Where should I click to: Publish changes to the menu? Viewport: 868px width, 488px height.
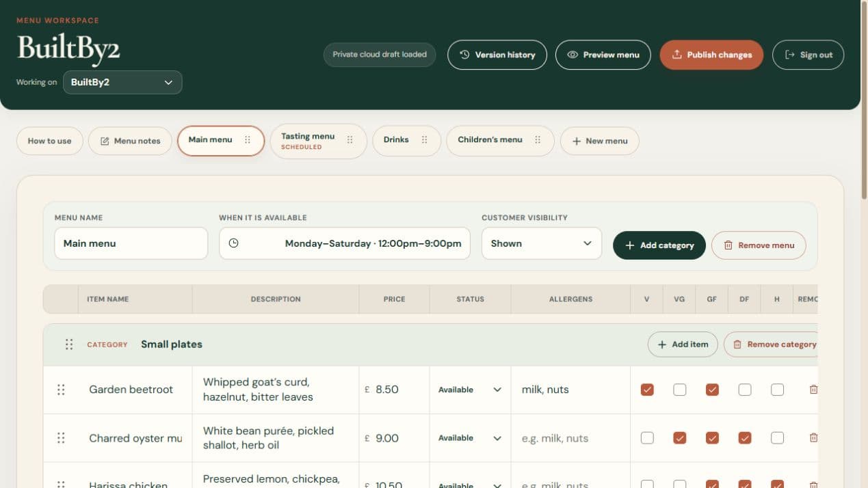point(711,55)
